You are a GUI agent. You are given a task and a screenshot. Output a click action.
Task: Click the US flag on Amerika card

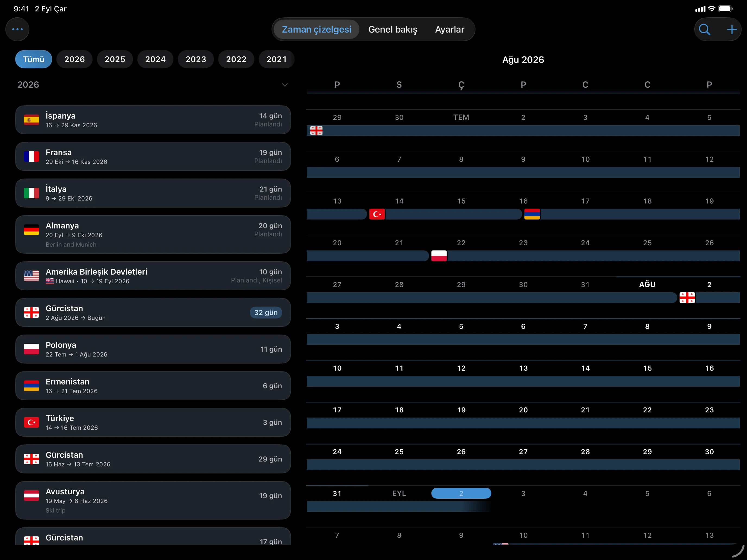click(31, 276)
